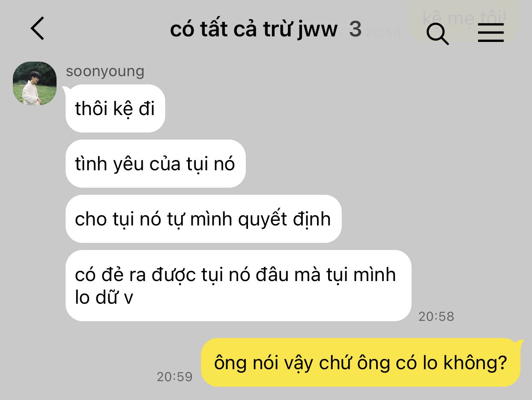Tap the 20:58 timestamp beside the white bubble

pyautogui.click(x=436, y=316)
